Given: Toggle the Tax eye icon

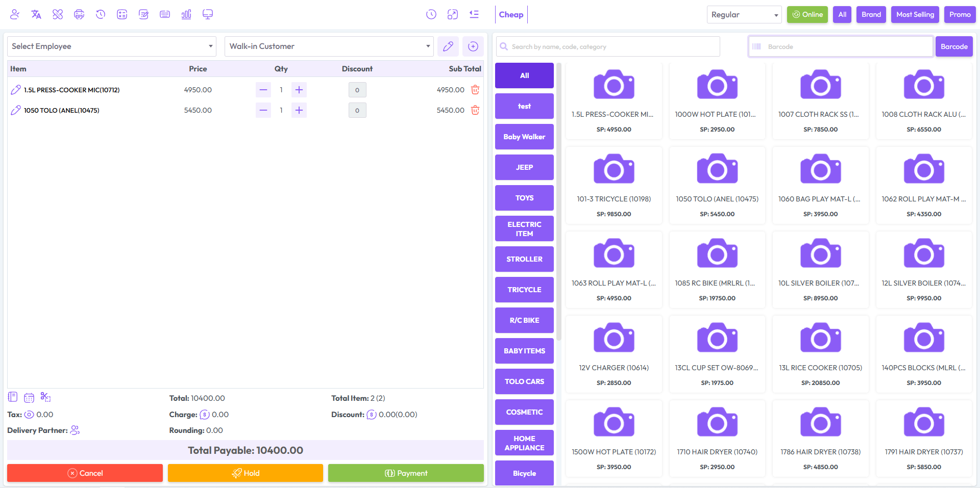Looking at the screenshot, I should point(29,415).
